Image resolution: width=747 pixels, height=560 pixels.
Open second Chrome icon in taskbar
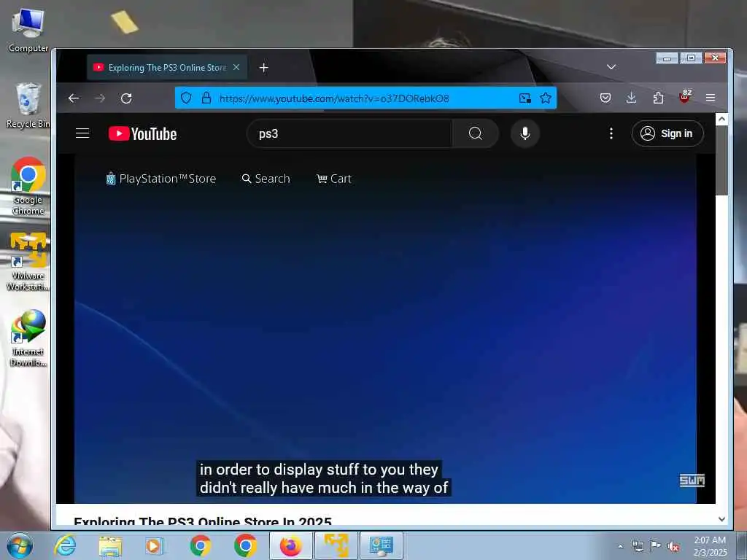245,545
